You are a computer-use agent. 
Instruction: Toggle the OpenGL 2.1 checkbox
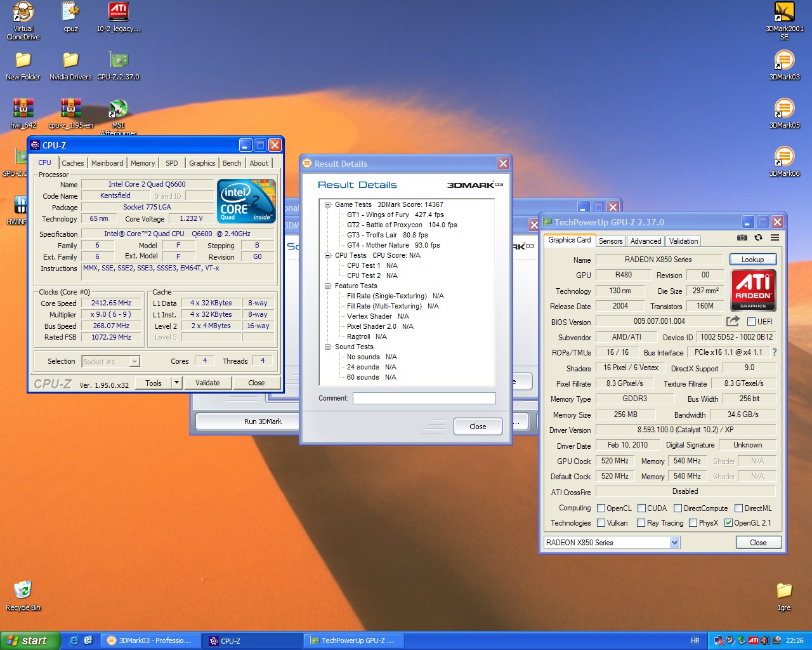(728, 523)
